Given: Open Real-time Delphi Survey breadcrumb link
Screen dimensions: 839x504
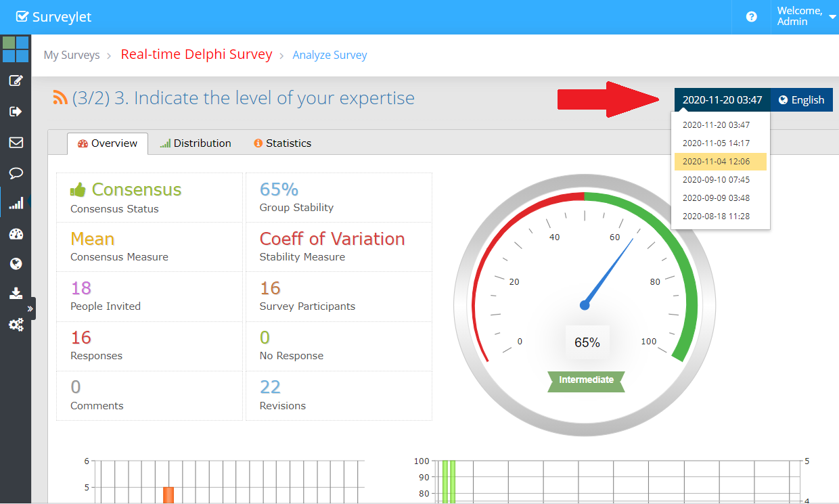Looking at the screenshot, I should (196, 55).
